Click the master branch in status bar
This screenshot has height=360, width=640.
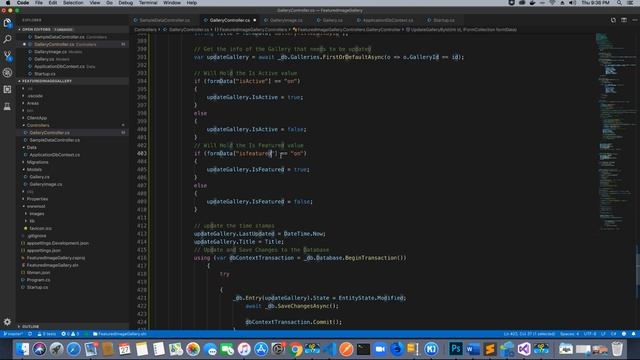pyautogui.click(x=13, y=334)
